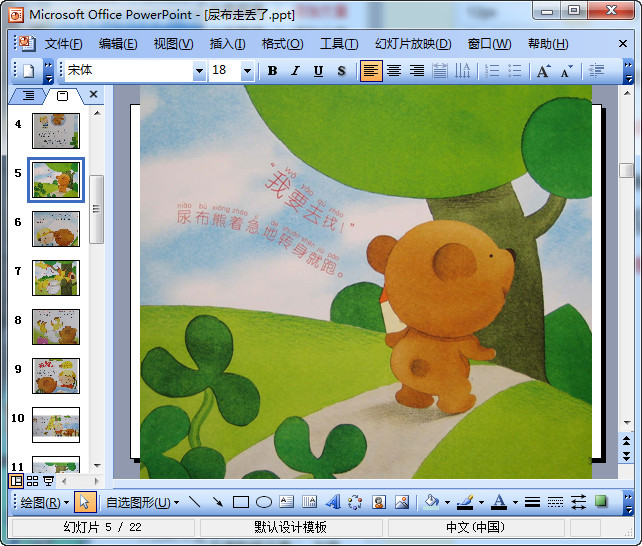This screenshot has width=642, height=546.
Task: Select slide 4 thumbnail
Action: pyautogui.click(x=56, y=131)
